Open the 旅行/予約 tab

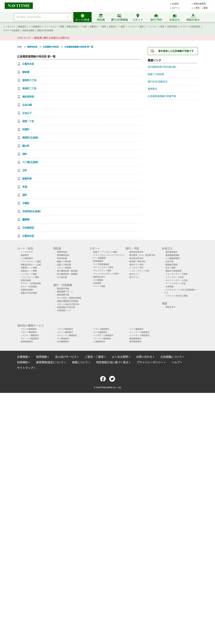click(x=156, y=17)
